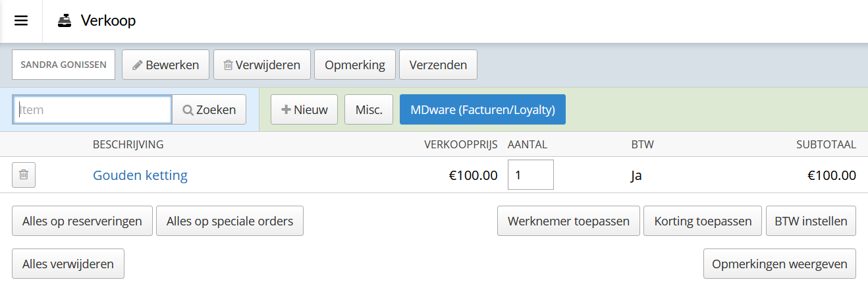Click Werknemer toepassen

pos(568,221)
